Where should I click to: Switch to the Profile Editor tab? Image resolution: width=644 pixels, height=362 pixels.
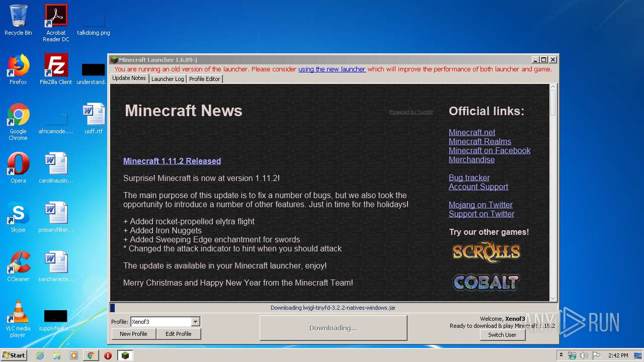[204, 79]
